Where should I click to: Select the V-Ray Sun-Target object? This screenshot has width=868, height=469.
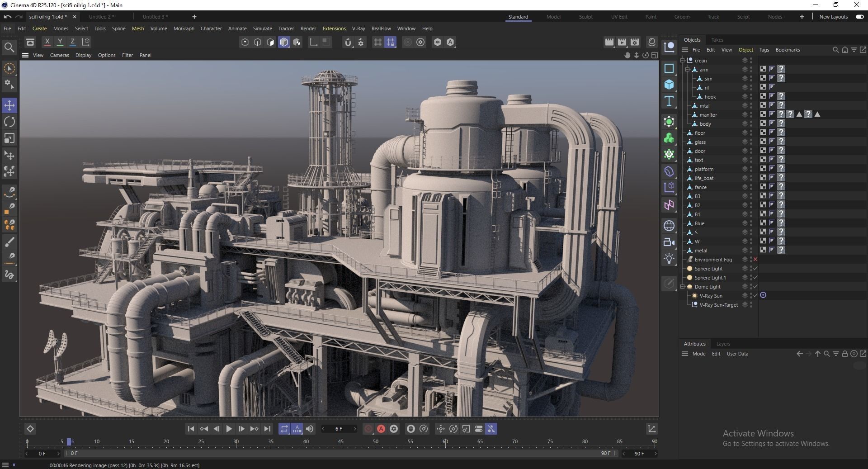(x=718, y=305)
